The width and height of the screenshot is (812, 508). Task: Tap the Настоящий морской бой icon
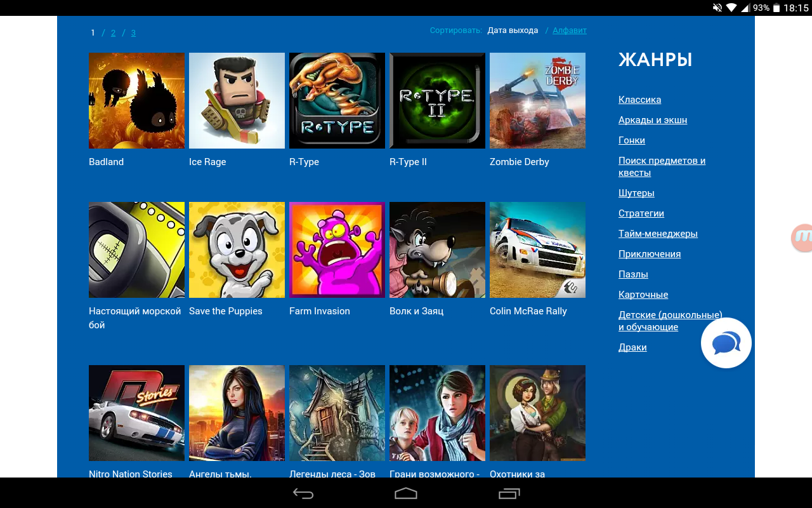(136, 250)
